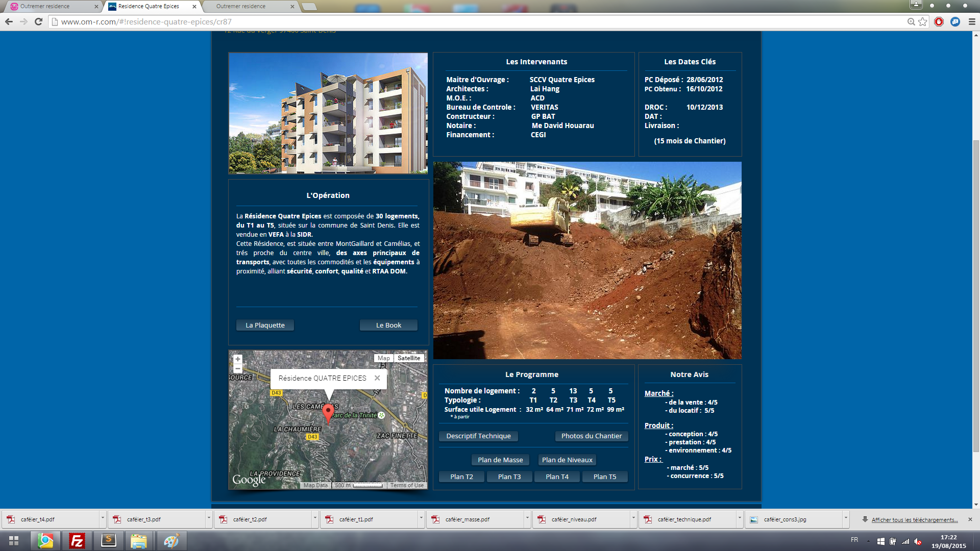Reload the page with the refresh icon
The image size is (980, 551).
coord(38,21)
